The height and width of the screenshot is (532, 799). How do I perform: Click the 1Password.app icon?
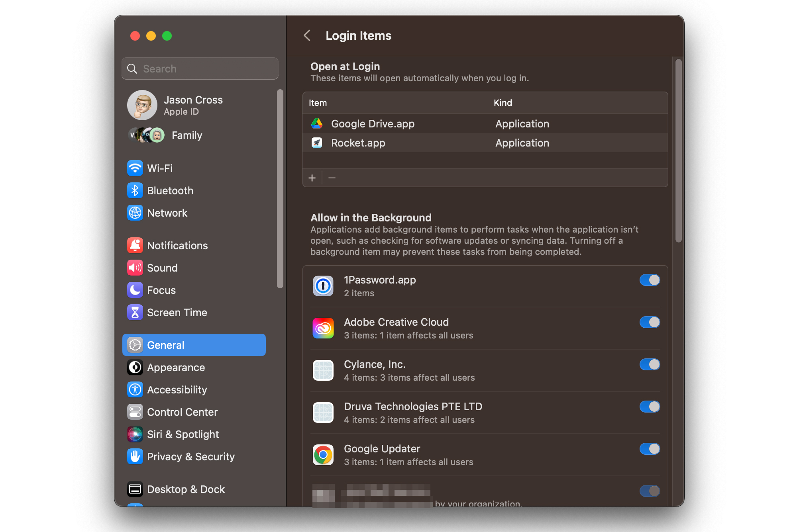[x=324, y=286]
